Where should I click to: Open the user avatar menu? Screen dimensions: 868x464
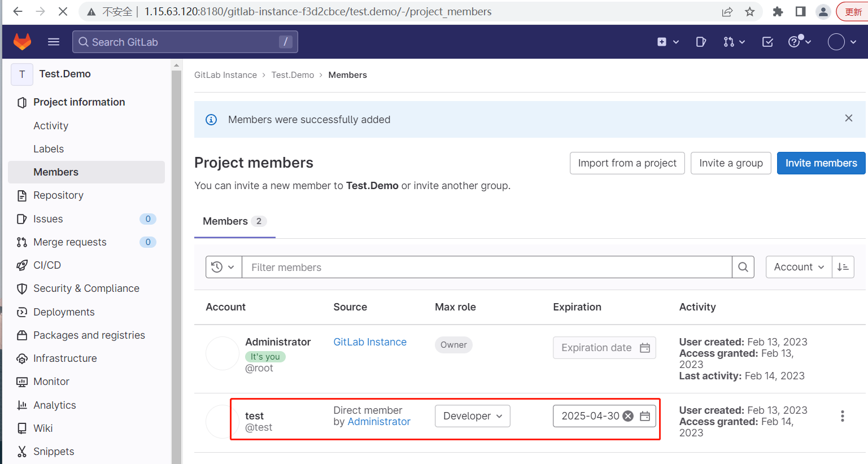pos(842,42)
